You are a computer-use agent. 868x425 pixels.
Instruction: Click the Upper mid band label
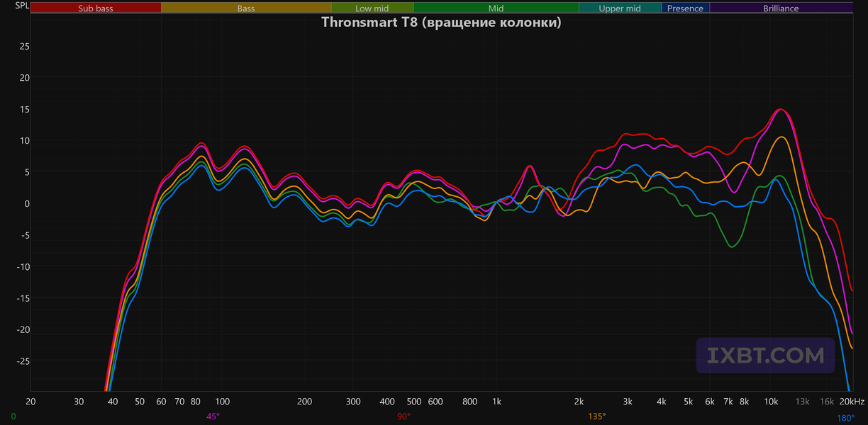pos(620,8)
